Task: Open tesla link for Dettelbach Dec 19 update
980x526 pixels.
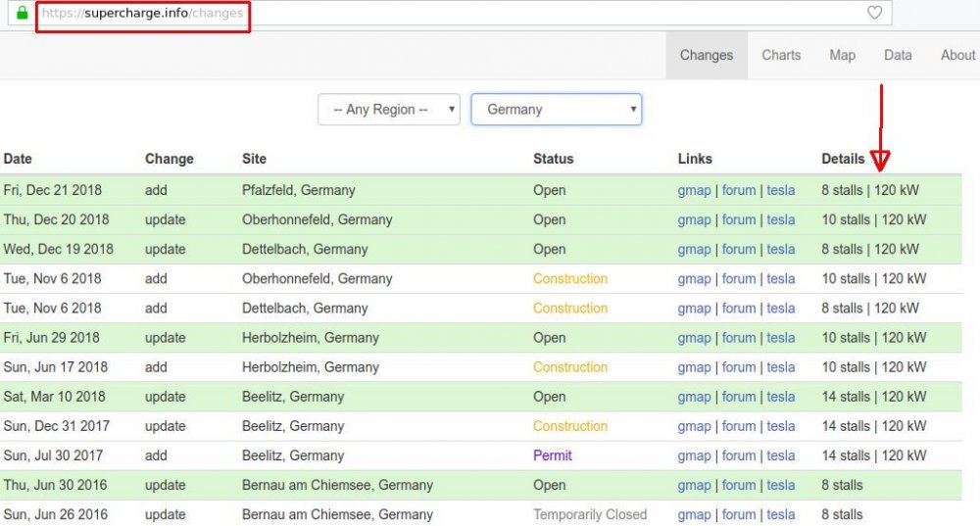Action: [781, 249]
